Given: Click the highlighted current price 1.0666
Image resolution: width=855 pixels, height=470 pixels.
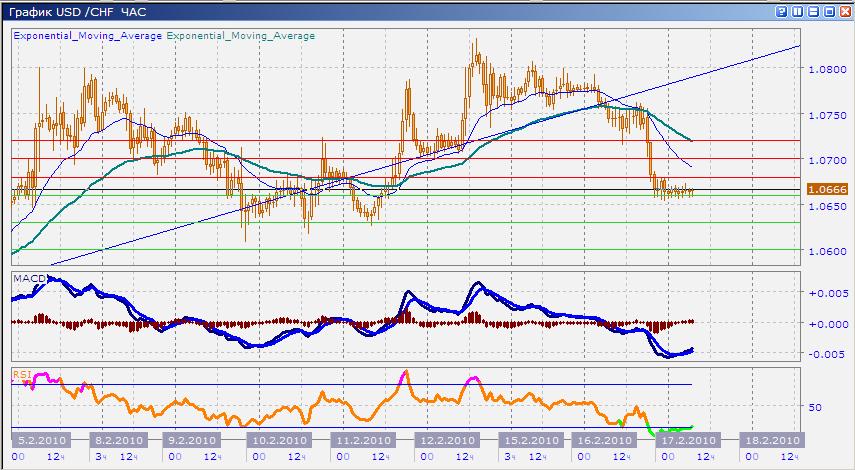Looking at the screenshot, I should point(827,189).
